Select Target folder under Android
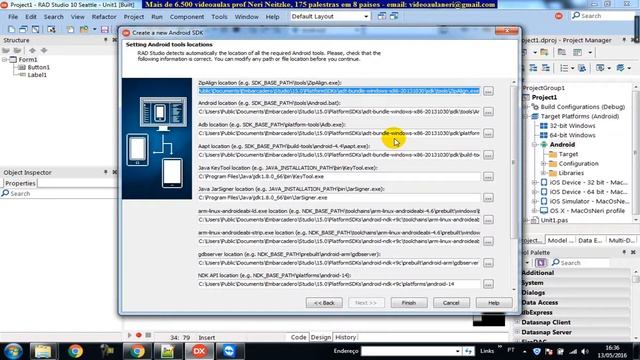The height and width of the screenshot is (360, 640). [x=568, y=154]
